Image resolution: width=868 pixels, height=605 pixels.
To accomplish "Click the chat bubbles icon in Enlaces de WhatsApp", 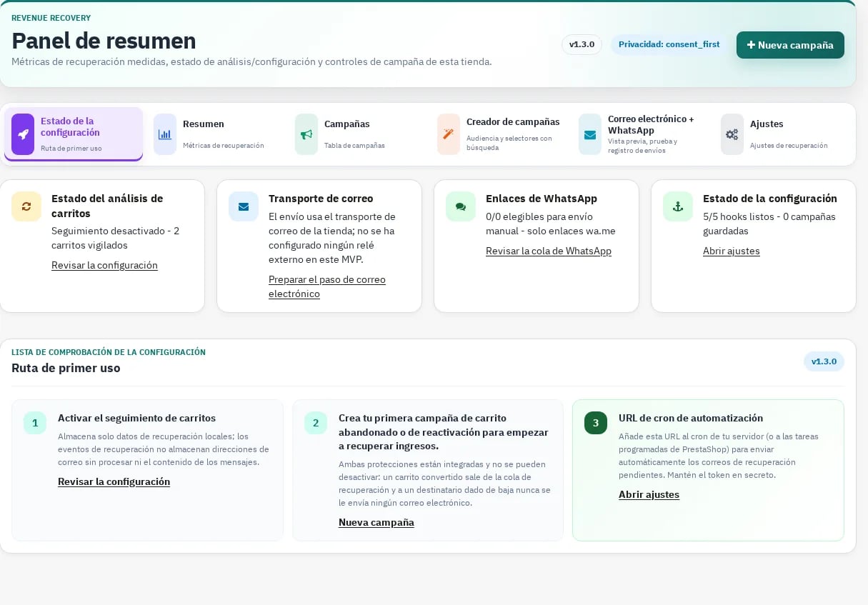I will point(461,206).
